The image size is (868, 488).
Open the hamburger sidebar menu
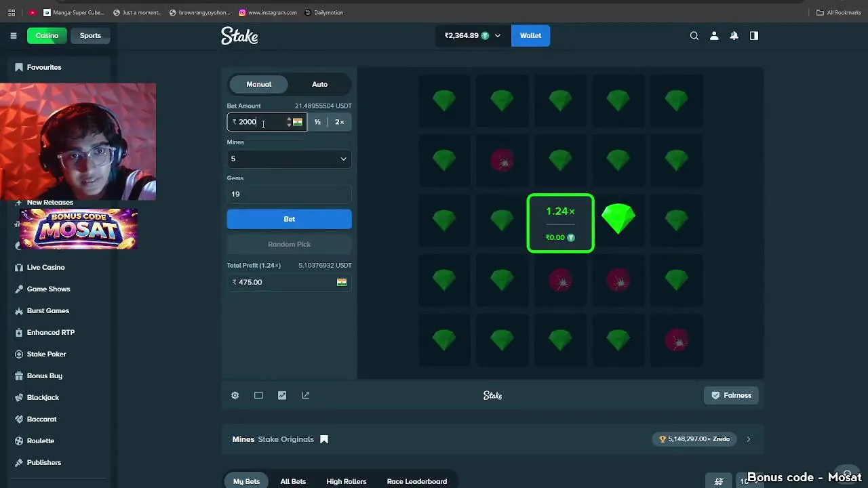click(13, 36)
